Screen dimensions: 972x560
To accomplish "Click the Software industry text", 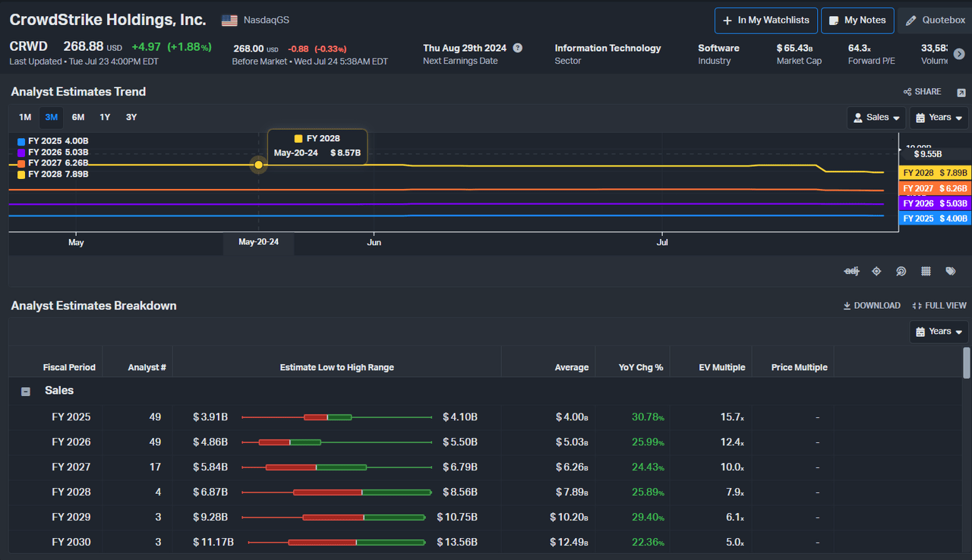I will [718, 48].
